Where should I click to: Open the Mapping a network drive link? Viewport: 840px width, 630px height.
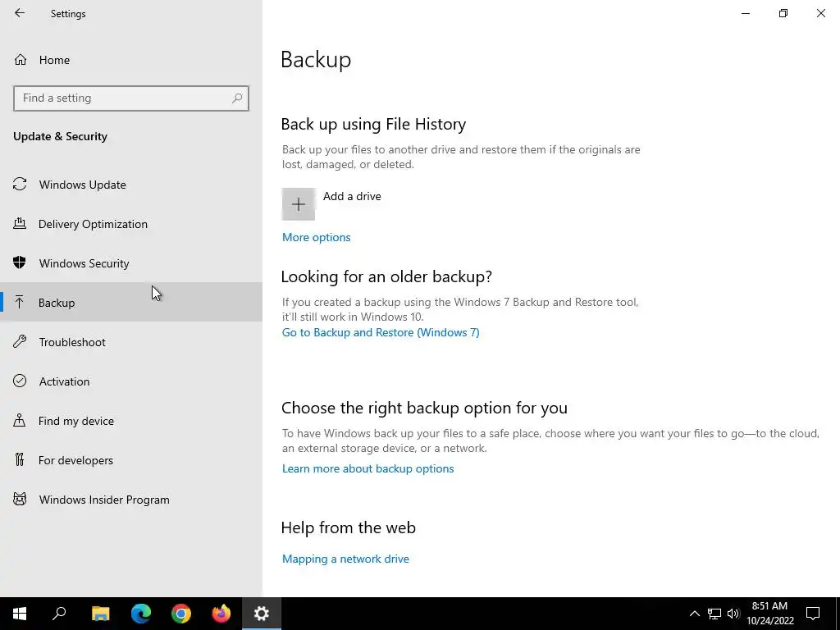(x=345, y=559)
